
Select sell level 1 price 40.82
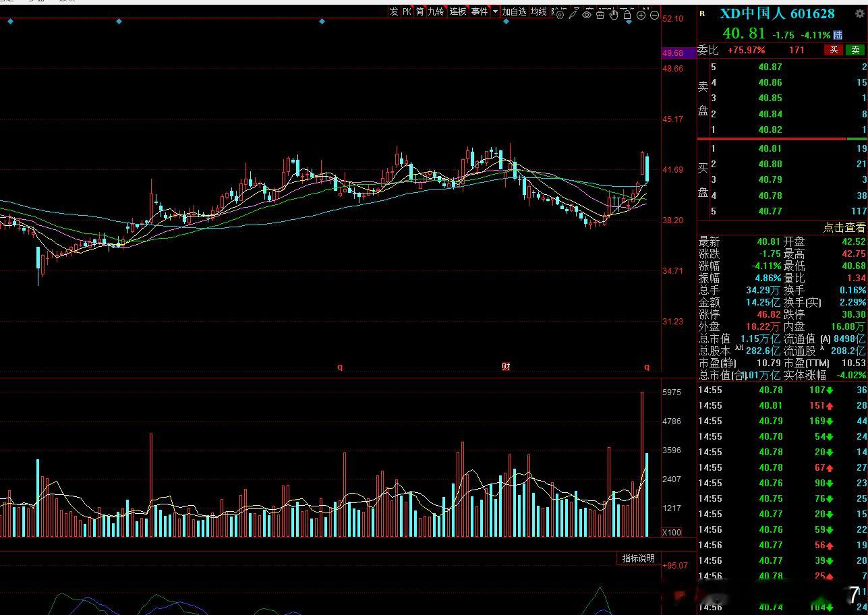pyautogui.click(x=770, y=129)
